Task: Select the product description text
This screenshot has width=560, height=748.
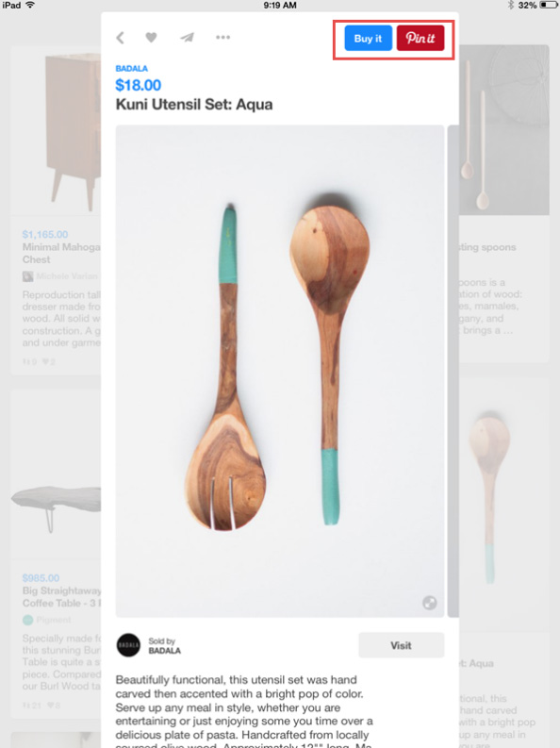Action: tap(244, 711)
